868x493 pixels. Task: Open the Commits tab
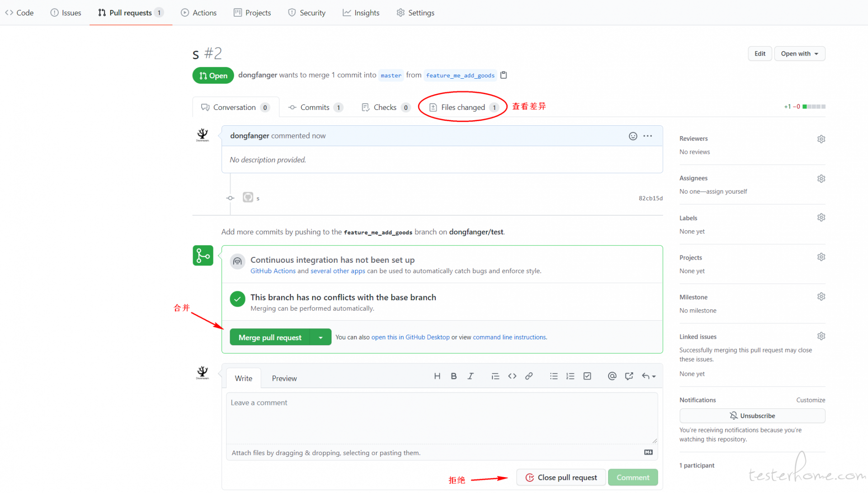[316, 107]
